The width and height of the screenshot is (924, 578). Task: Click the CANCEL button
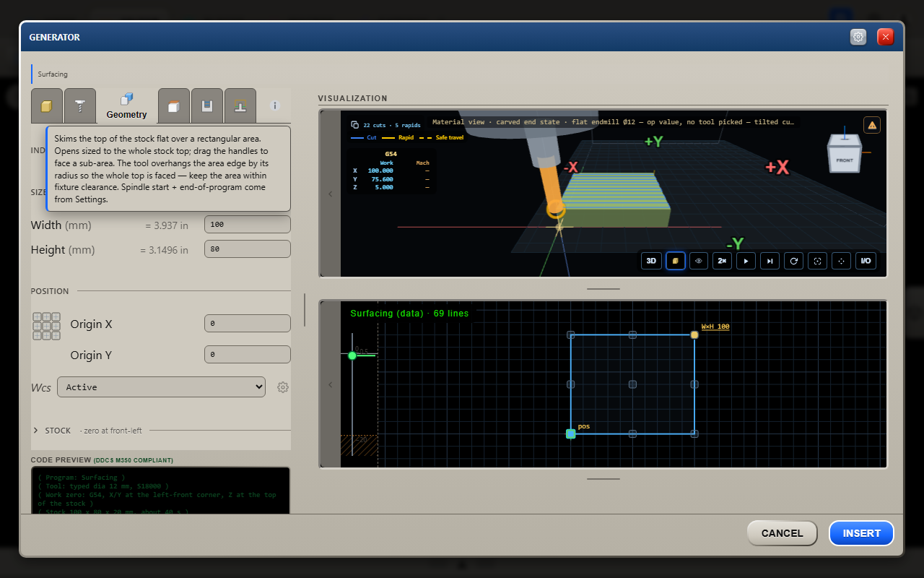[x=782, y=533]
